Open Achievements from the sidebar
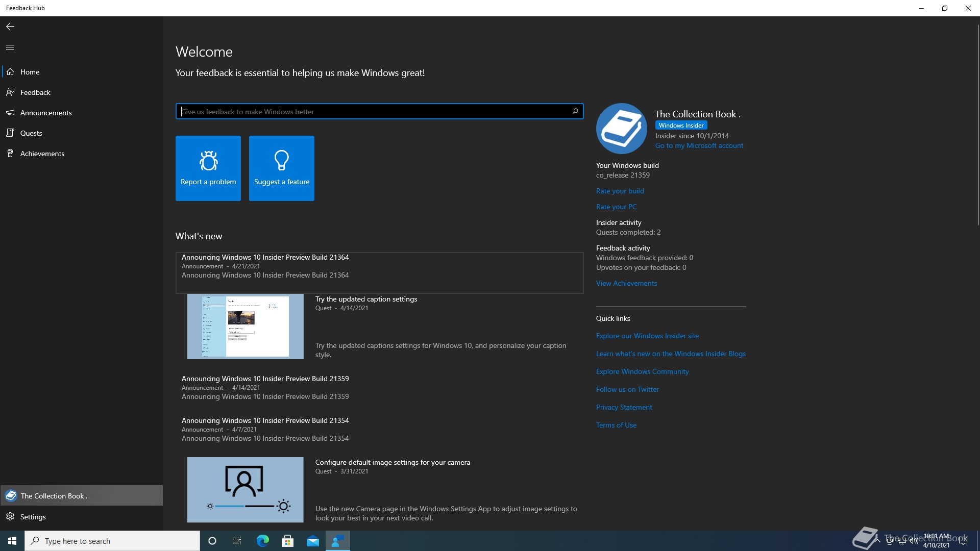 (x=82, y=154)
